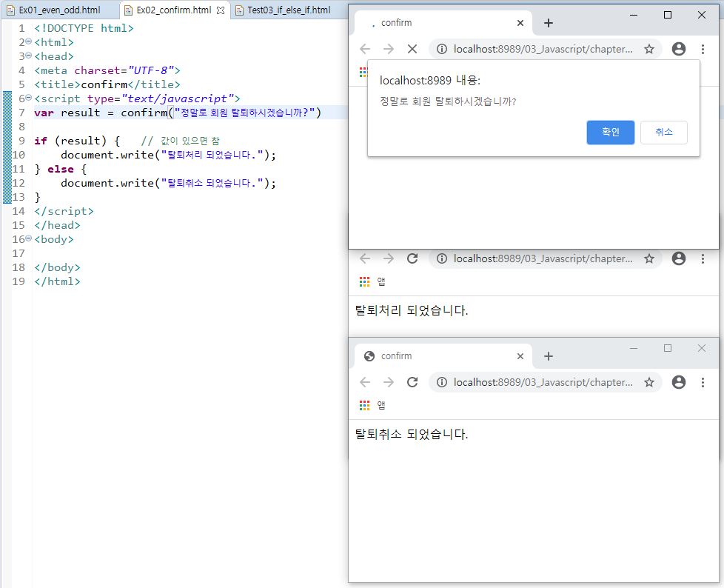Click 취소 button in the confirm dialog
Image resolution: width=724 pixels, height=588 pixels.
(664, 132)
